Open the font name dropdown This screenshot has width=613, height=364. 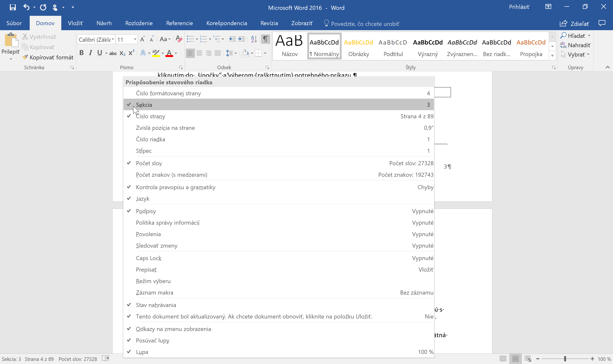(x=113, y=40)
